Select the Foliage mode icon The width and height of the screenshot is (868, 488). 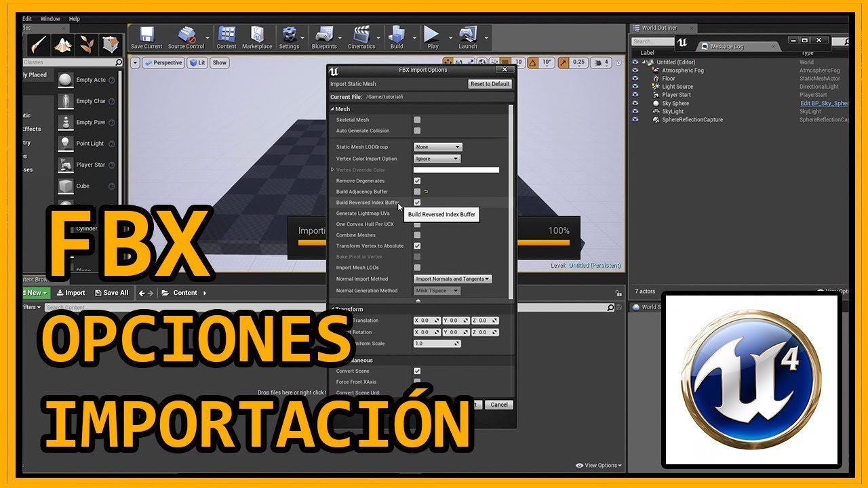(x=87, y=45)
